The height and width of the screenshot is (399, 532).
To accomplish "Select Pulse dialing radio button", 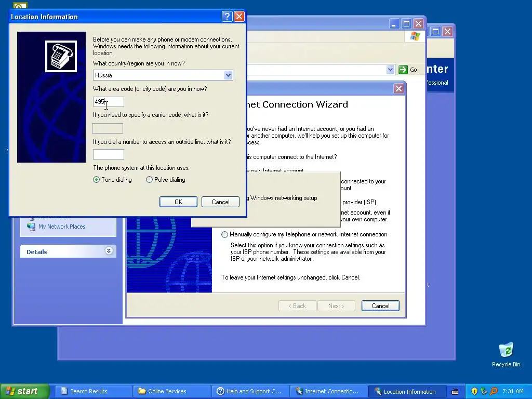I will [149, 180].
